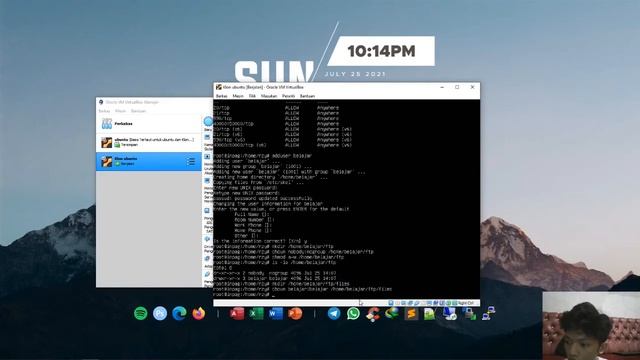This screenshot has height=360, width=640.
Task: Open Berkas menu in VirtualBox Manager
Action: [x=104, y=111]
